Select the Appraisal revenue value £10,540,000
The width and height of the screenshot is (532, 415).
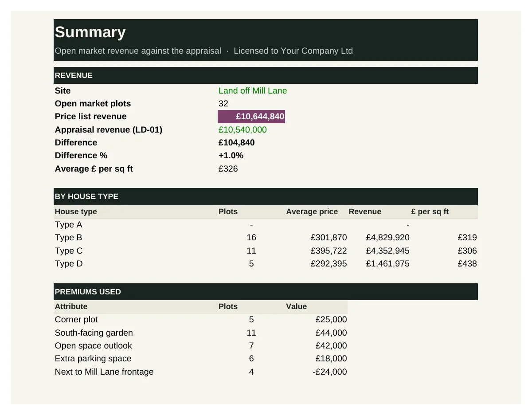point(243,130)
